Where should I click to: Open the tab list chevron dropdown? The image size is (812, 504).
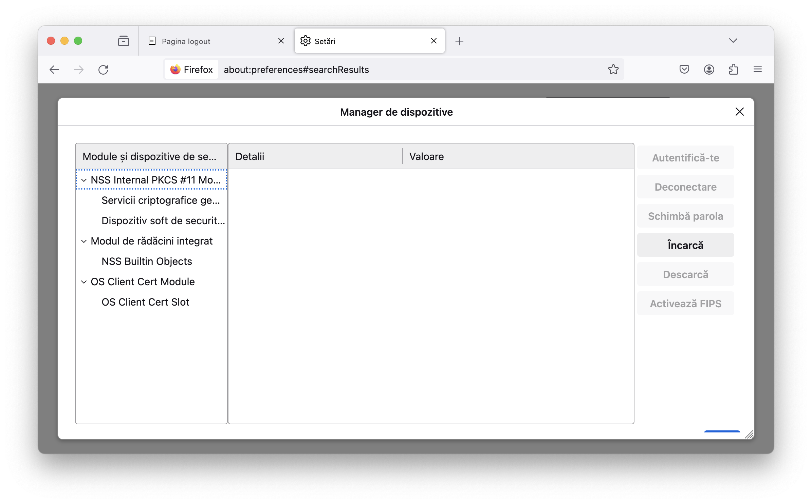pos(733,41)
